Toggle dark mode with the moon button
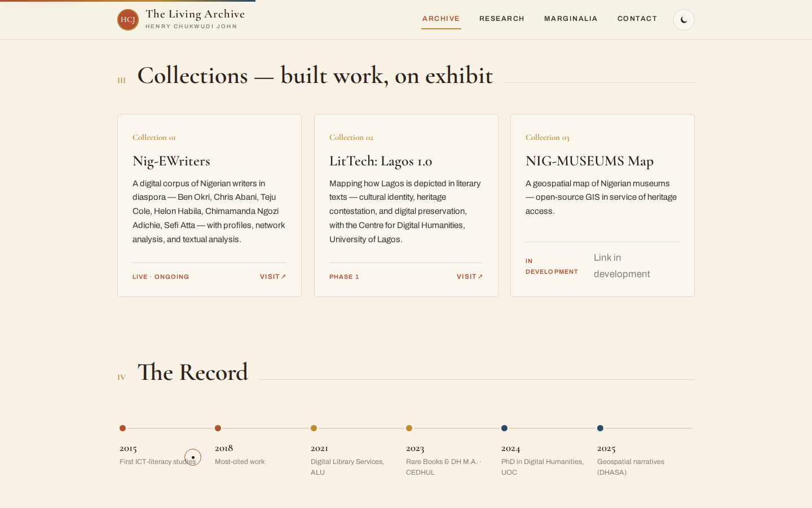Viewport: 812px width, 508px height. pyautogui.click(x=684, y=20)
